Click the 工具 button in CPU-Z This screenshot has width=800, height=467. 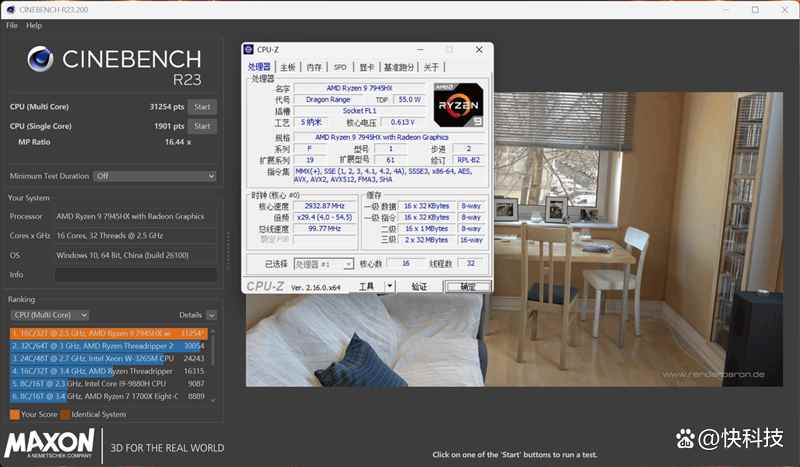point(366,286)
